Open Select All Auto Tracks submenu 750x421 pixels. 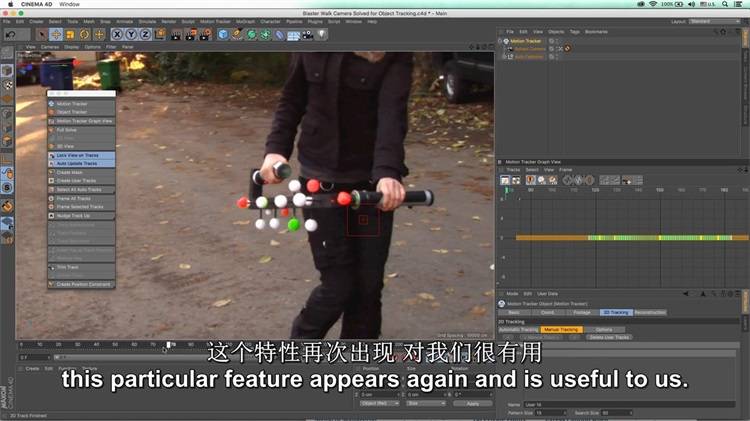[x=81, y=190]
